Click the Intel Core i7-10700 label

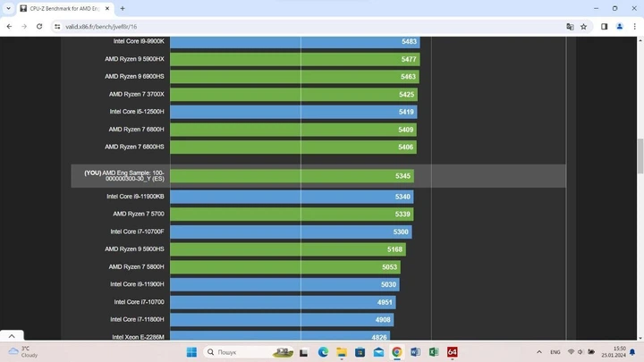click(139, 302)
